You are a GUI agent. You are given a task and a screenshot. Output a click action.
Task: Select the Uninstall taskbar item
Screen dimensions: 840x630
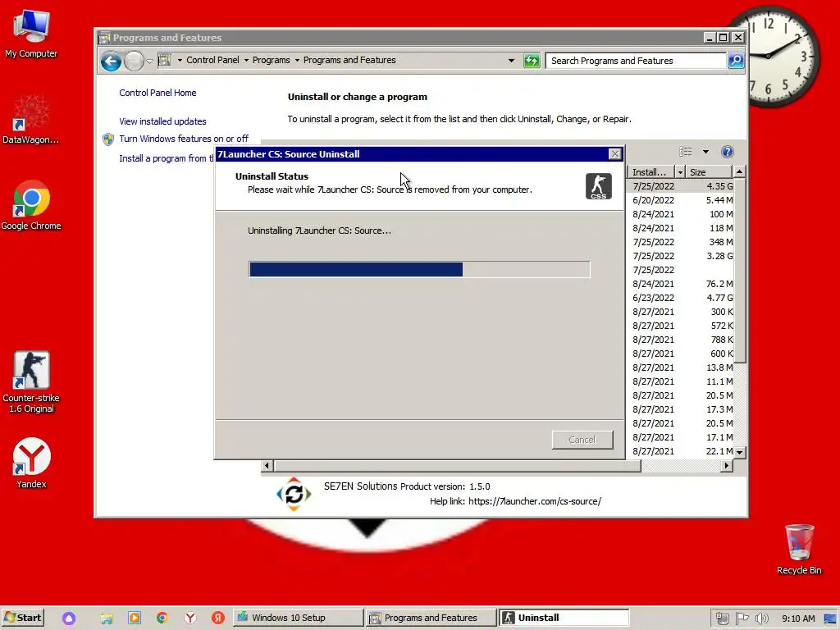pyautogui.click(x=564, y=618)
